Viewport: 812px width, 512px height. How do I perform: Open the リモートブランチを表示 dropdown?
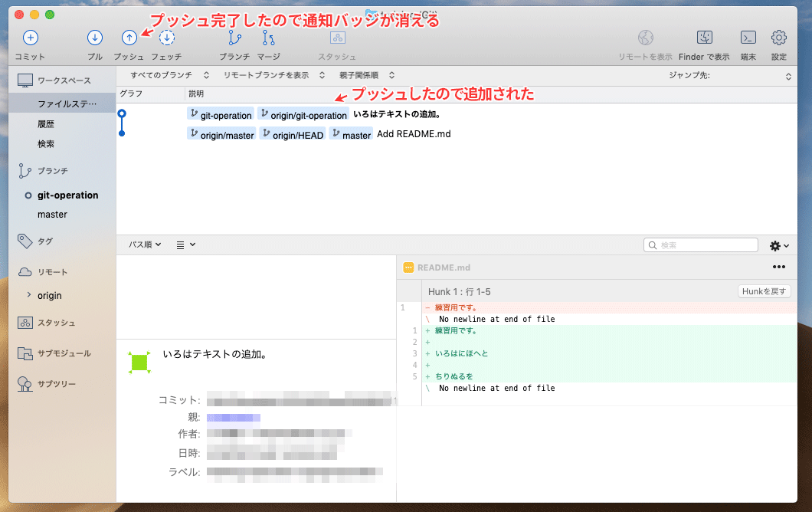click(274, 75)
